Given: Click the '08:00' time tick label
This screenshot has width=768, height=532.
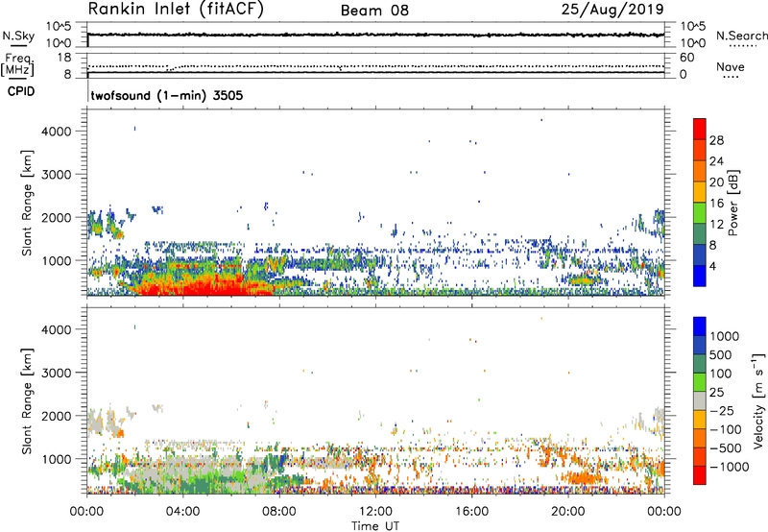Looking at the screenshot, I should point(279,512).
